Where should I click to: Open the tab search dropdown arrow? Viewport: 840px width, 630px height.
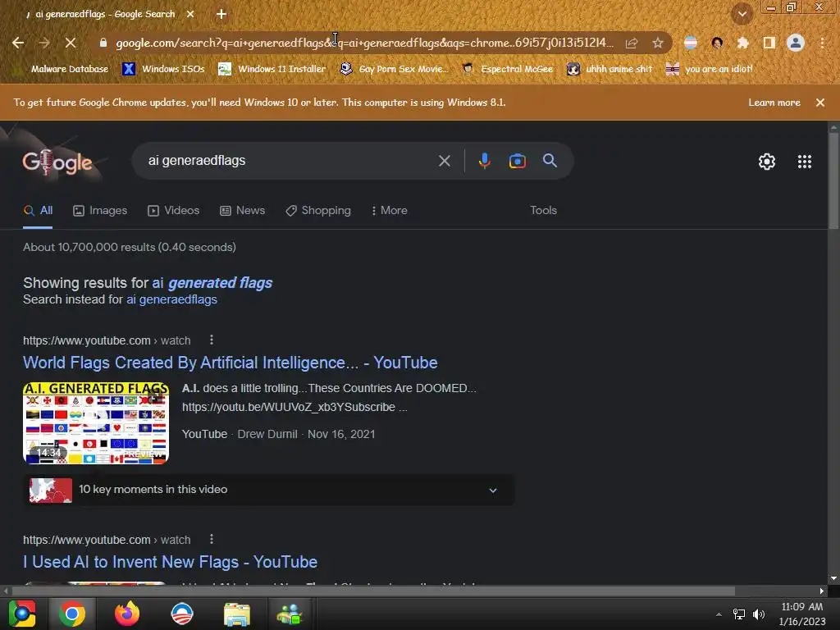pos(742,14)
